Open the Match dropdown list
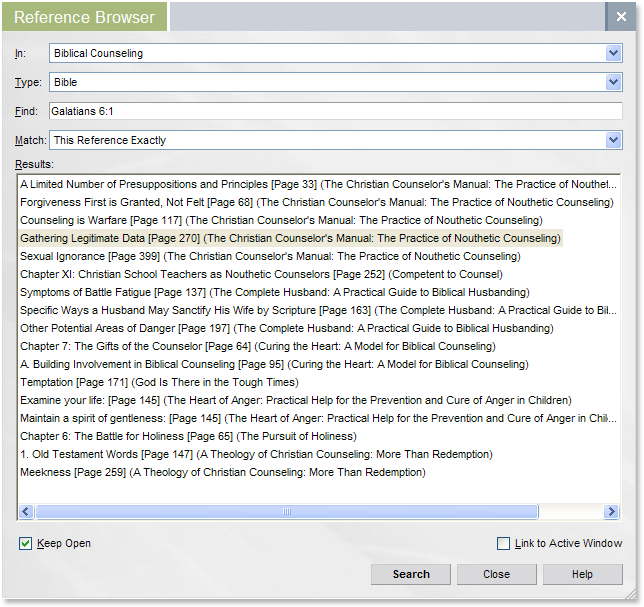The height and width of the screenshot is (607, 644). 613,140
